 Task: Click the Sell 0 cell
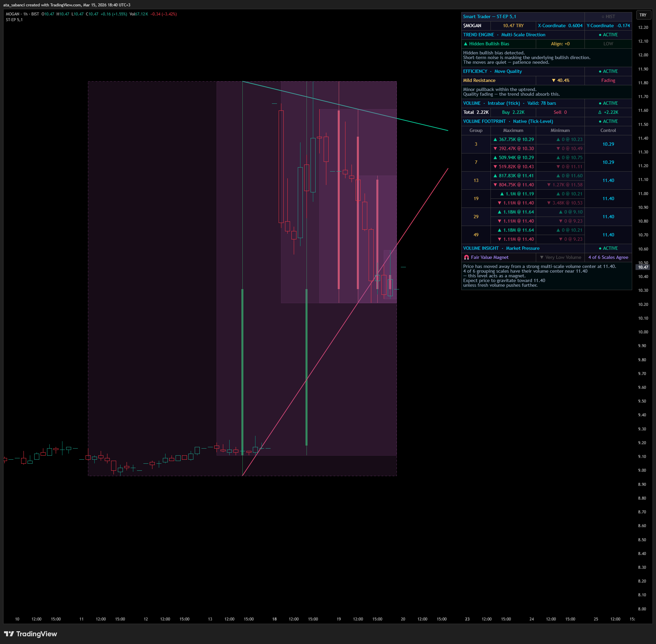560,112
